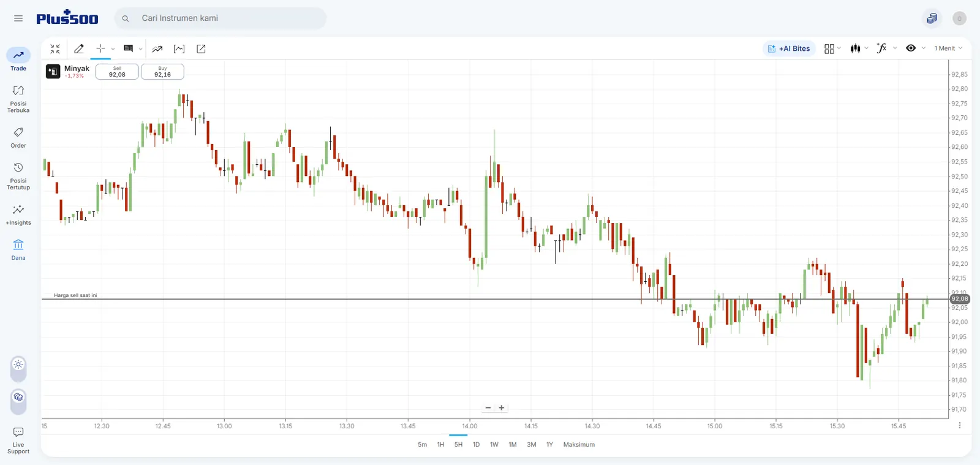Open Live Support chat
This screenshot has width=980, height=465.
point(18,440)
